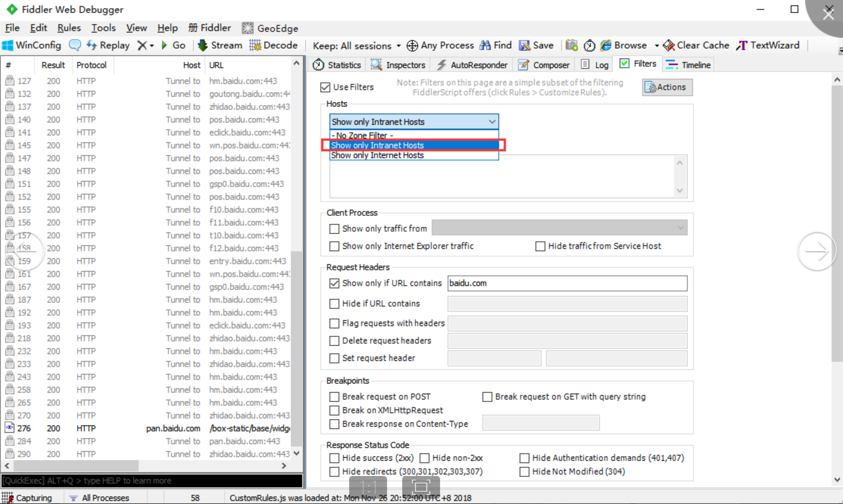Select Show only Intranet Hosts list option
This screenshot has width=843, height=504.
[414, 145]
